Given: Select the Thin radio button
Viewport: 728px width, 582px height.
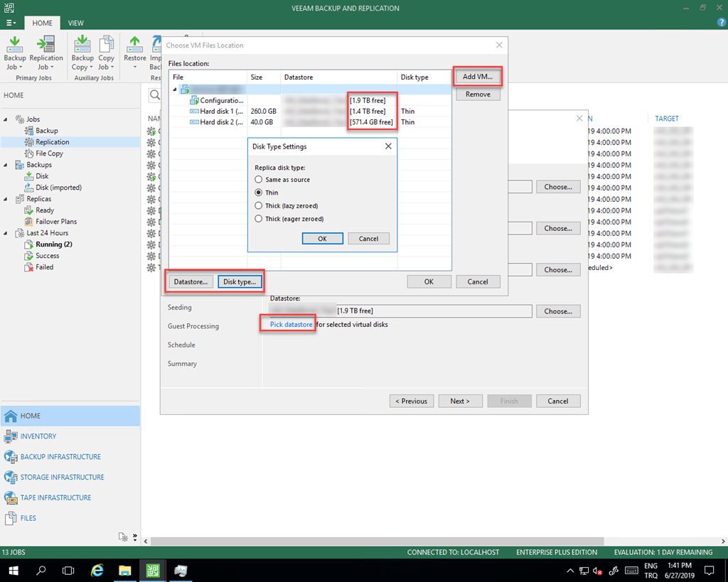Looking at the screenshot, I should click(x=259, y=192).
